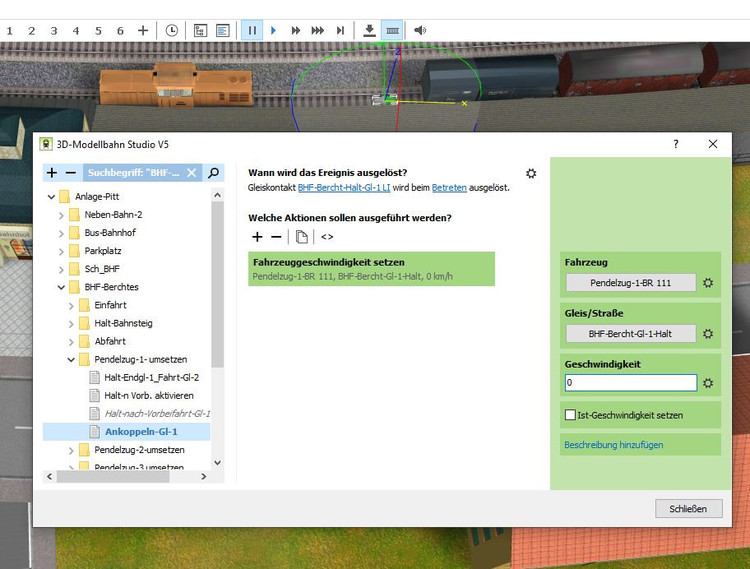This screenshot has width=750, height=569.
Task: Click the Geschwindigkeit input field
Action: tap(629, 383)
